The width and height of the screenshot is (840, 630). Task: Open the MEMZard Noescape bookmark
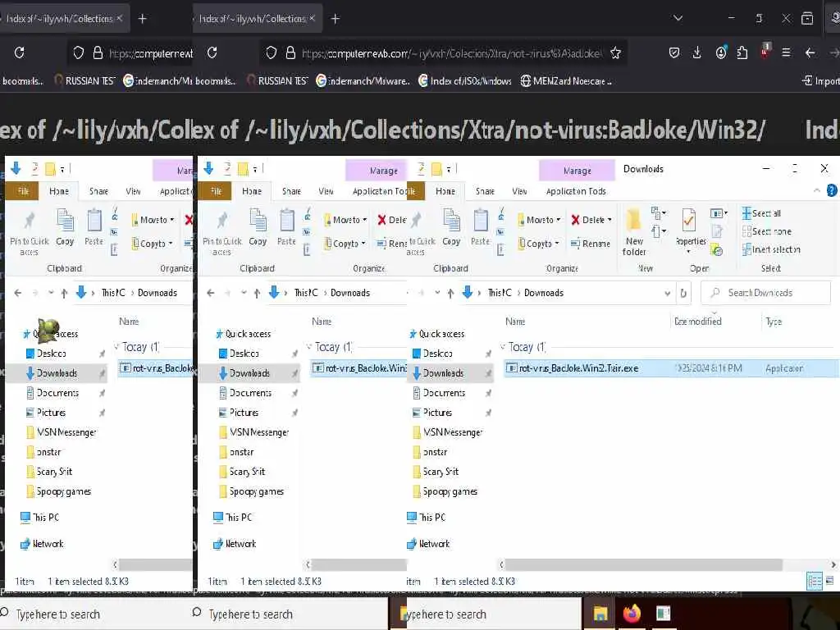point(566,81)
